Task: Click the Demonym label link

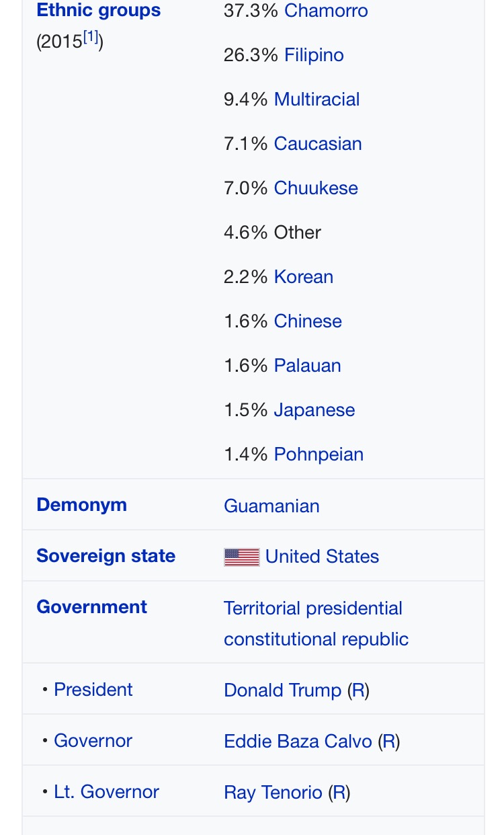Action: tap(81, 505)
